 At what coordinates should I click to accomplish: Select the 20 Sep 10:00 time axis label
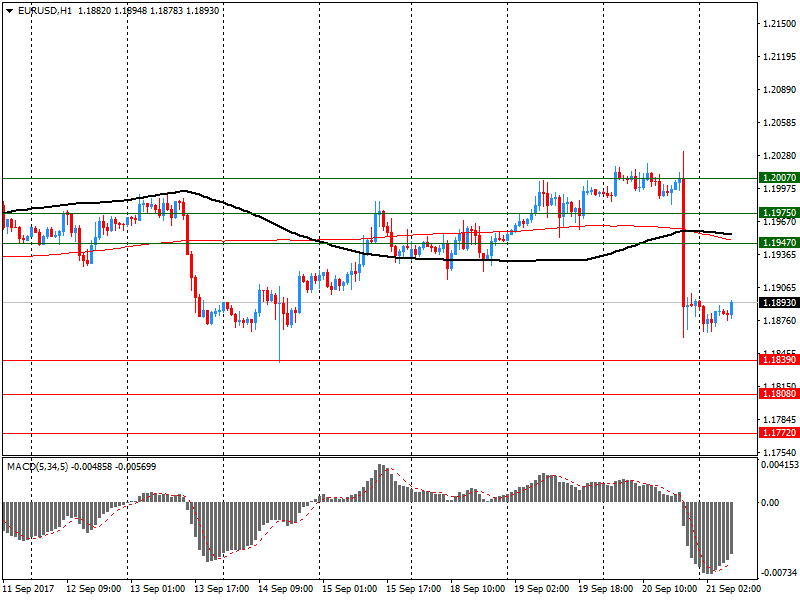tap(669, 588)
